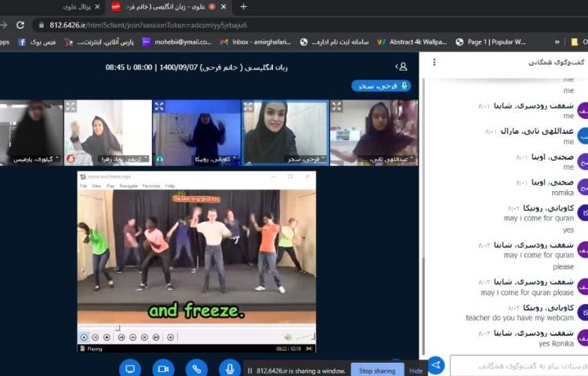The height and width of the screenshot is (376, 588).
Task: Open the three-dot chat options menu
Action: [434, 62]
